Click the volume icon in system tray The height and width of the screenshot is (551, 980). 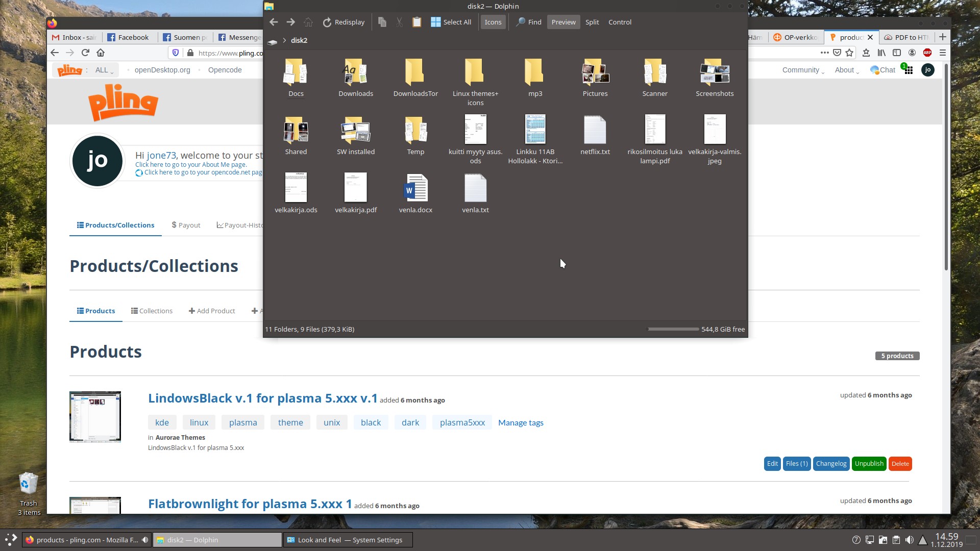point(909,540)
